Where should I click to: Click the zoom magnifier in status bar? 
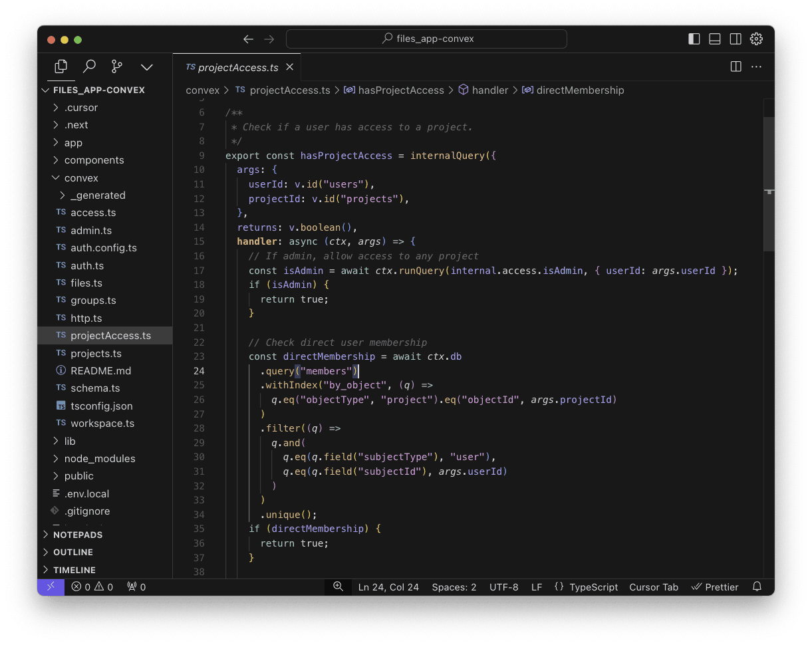pos(338,586)
